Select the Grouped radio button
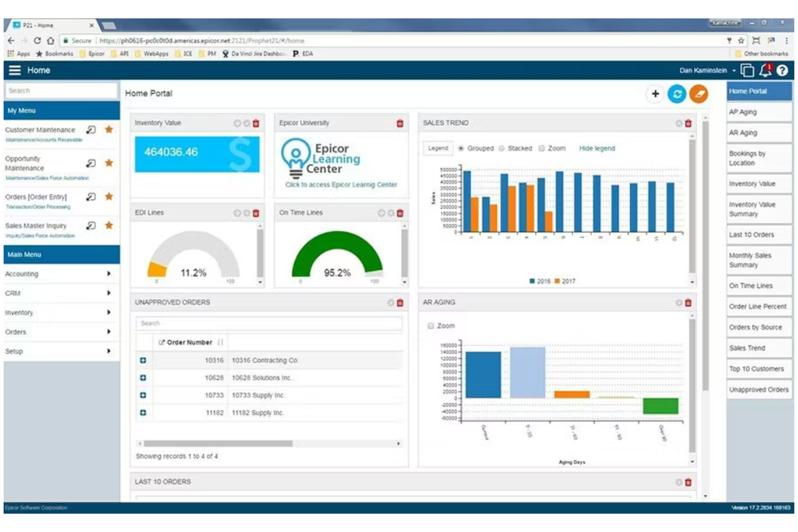Image resolution: width=798 pixels, height=532 pixels. click(x=461, y=148)
